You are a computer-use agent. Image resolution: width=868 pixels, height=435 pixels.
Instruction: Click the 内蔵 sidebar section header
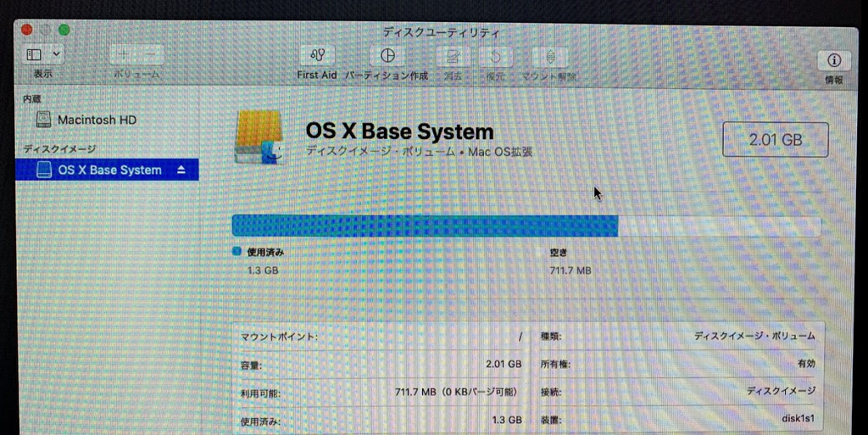[x=32, y=99]
